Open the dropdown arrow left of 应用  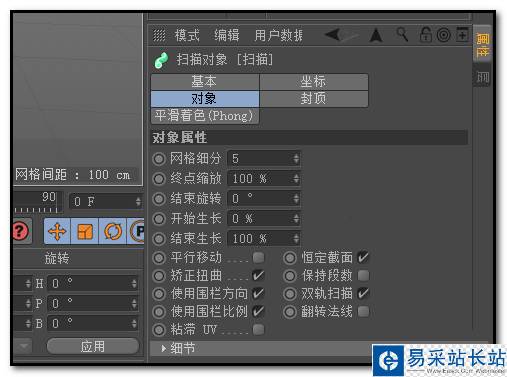(x=24, y=346)
